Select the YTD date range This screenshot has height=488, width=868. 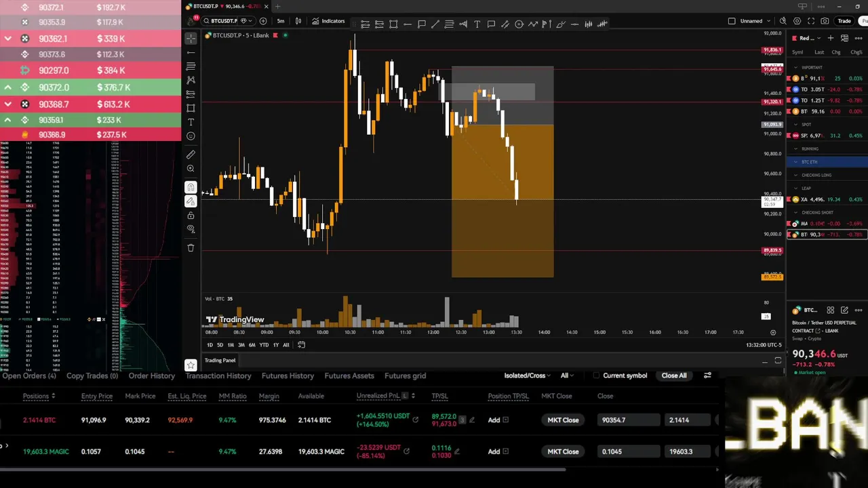pos(264,345)
